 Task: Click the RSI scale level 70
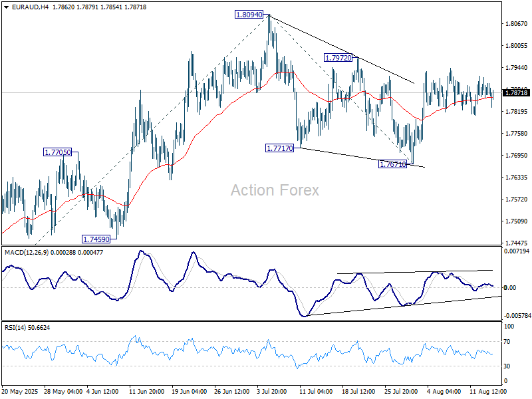[x=507, y=342]
